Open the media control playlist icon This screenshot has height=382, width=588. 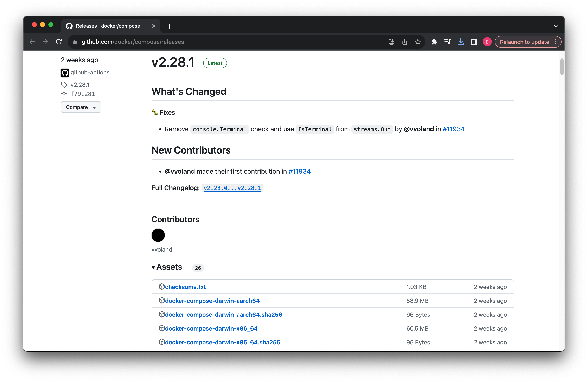[x=447, y=42]
